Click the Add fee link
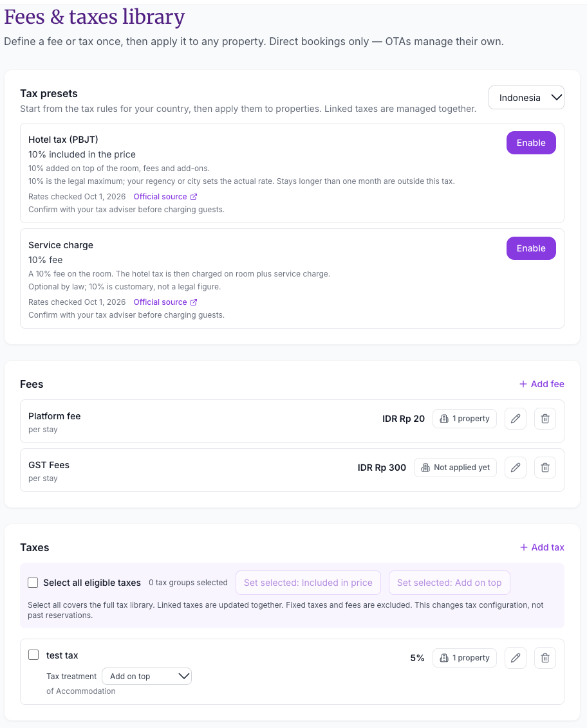 coord(541,384)
